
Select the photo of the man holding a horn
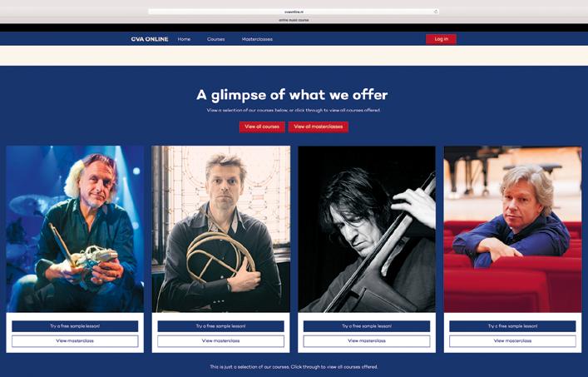[x=221, y=229]
